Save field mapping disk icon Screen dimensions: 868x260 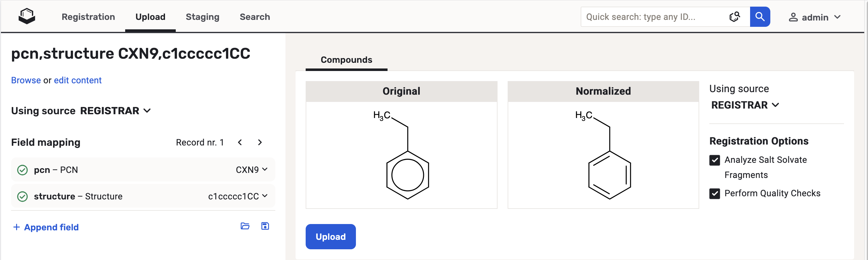click(x=265, y=226)
